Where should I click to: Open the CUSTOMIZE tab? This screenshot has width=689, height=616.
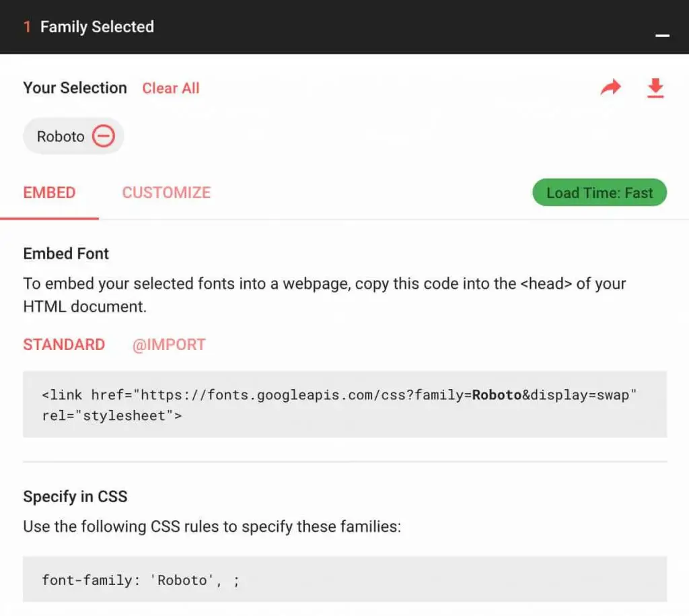point(166,193)
